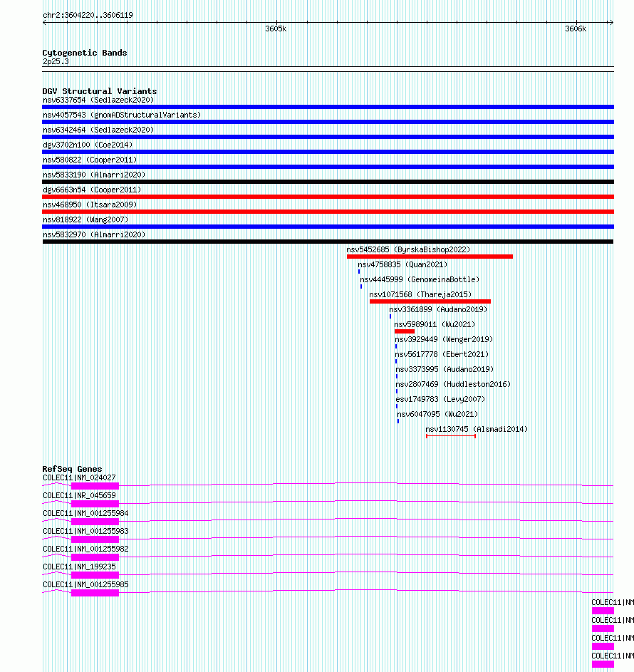Open the nsv6342464 (Sedlazeck2020) variant label
Image resolution: width=634 pixels, height=672 pixels.
pyautogui.click(x=98, y=130)
